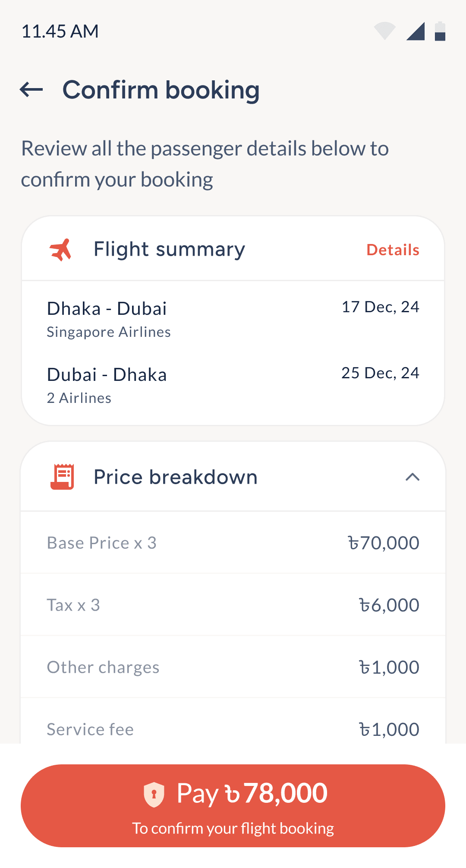Screen dimensions: 466x868
Task: Open flight Details link
Action: tap(393, 250)
